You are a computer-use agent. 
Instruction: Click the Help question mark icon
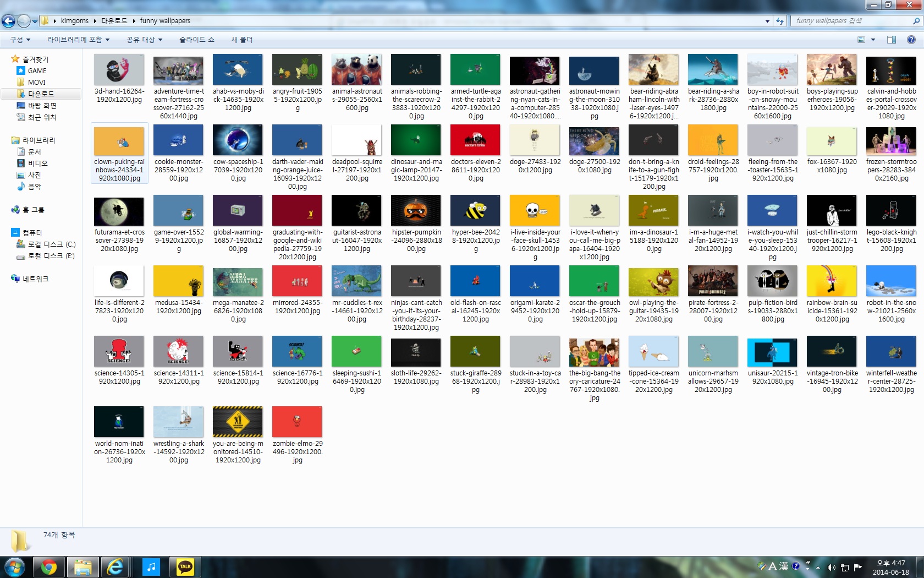coord(911,40)
